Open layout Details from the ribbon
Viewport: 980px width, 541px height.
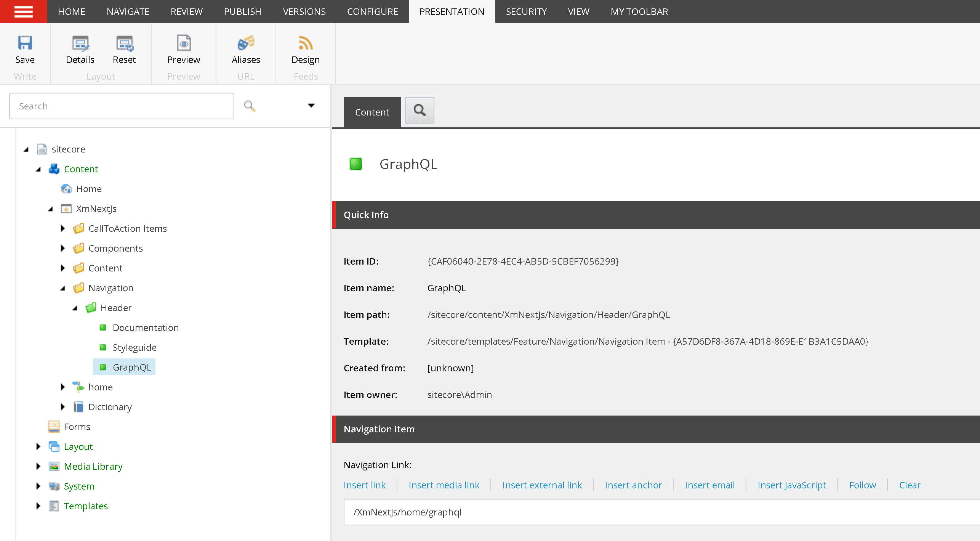(80, 43)
